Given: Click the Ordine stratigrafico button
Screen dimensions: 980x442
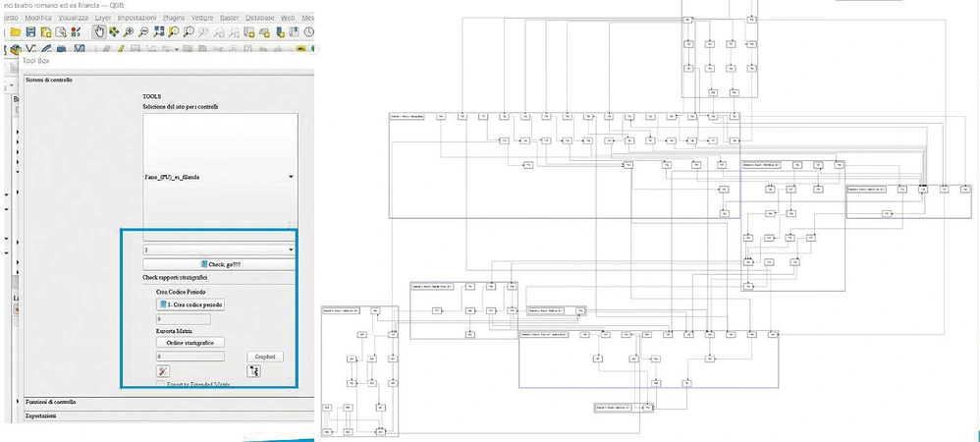Looking at the screenshot, I should coord(189,342).
